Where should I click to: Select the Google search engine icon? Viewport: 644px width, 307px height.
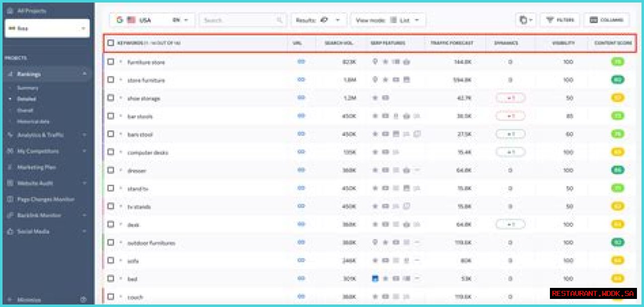[x=119, y=20]
